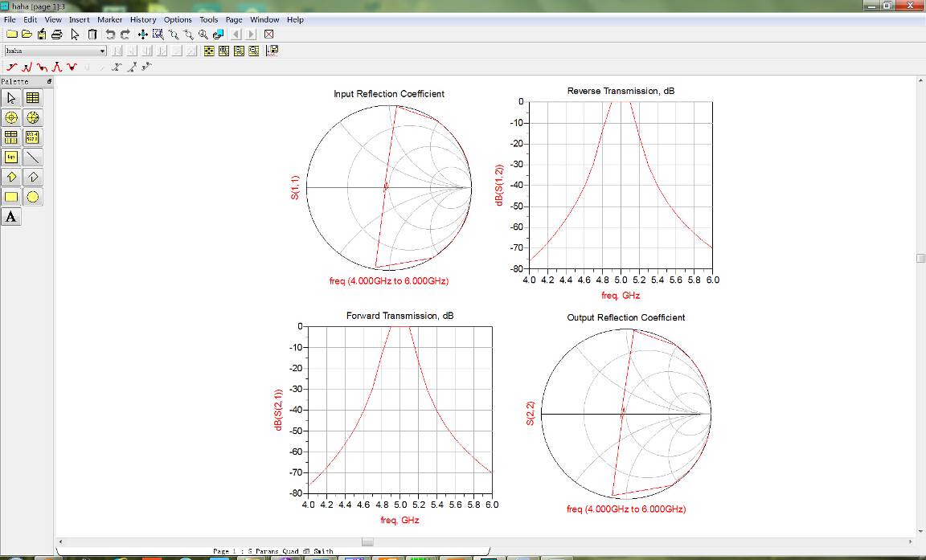This screenshot has width=926, height=560.
Task: Select the circle shape palette tool
Action: tap(32, 197)
